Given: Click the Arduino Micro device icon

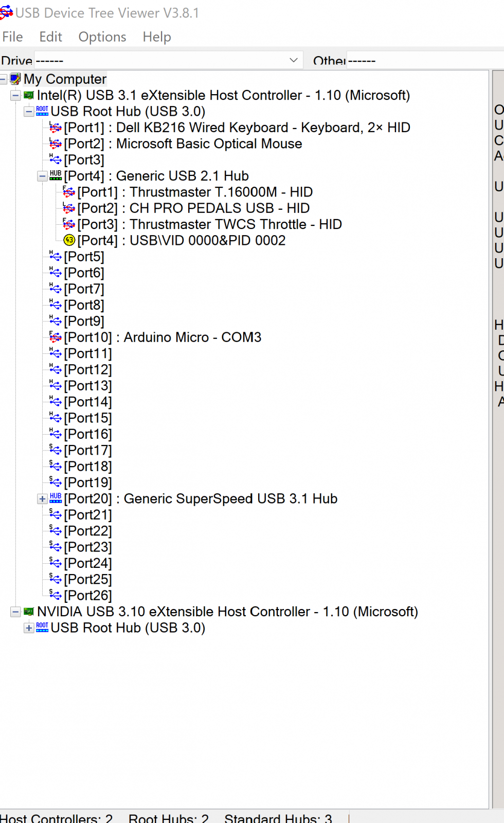Looking at the screenshot, I should pyautogui.click(x=56, y=337).
